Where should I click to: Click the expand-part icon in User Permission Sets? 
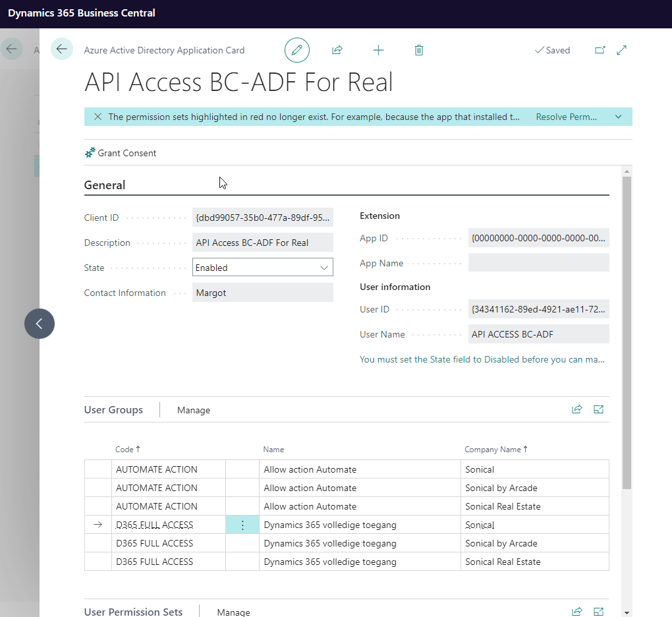click(598, 612)
